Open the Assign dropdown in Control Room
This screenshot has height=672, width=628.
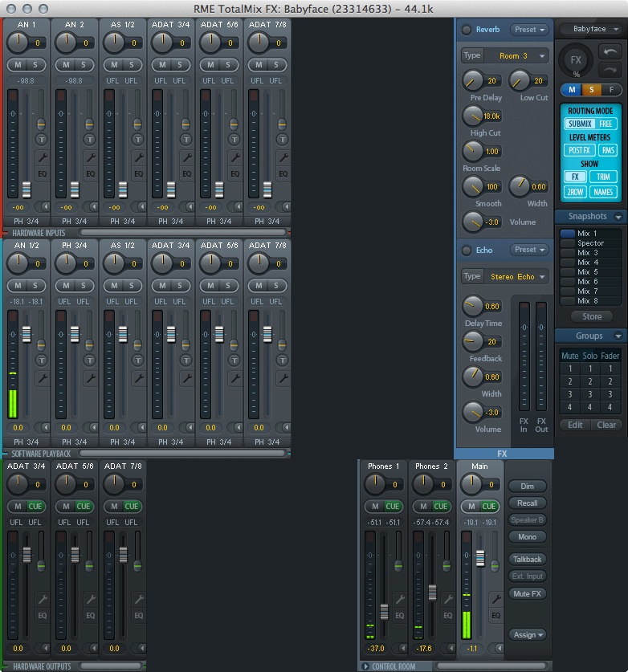527,634
